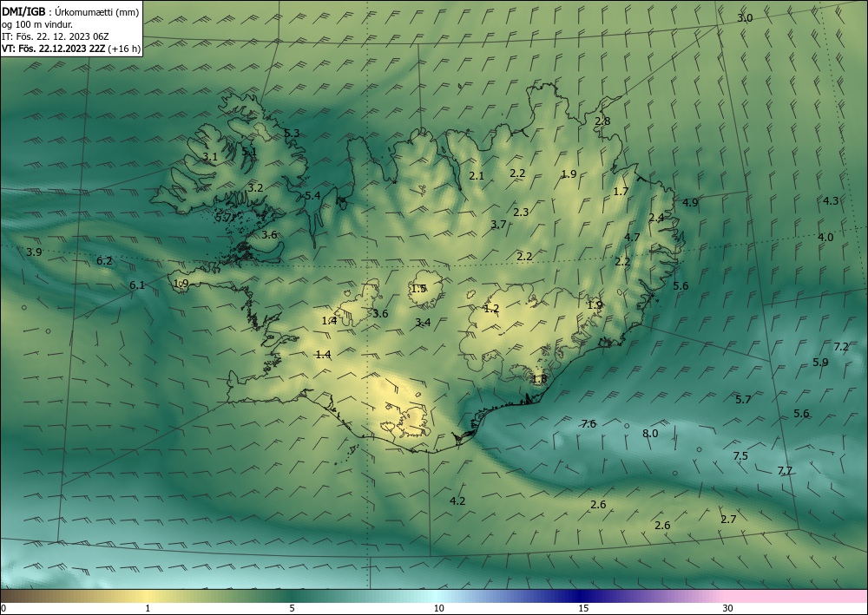868x615 pixels.
Task: Select the 'og 100 m vindur.' caption line
Action: 37,23
